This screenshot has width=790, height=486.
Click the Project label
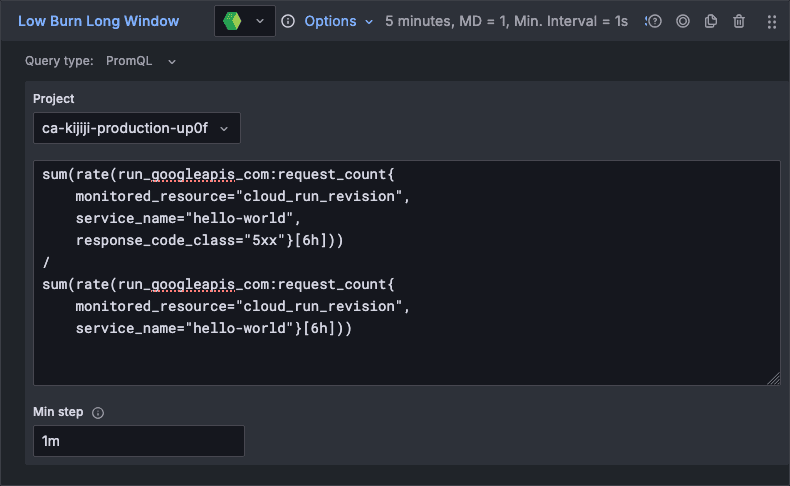[x=53, y=99]
